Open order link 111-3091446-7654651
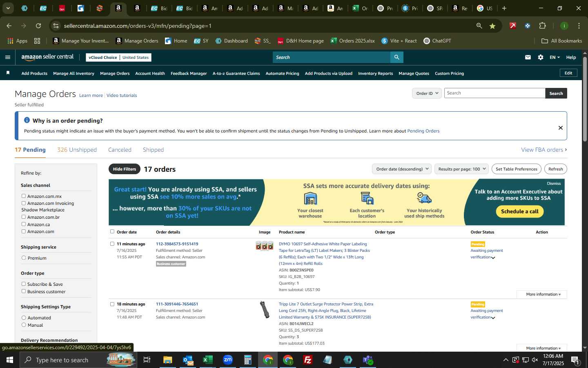Viewport: 588px width, 368px height. pyautogui.click(x=177, y=304)
